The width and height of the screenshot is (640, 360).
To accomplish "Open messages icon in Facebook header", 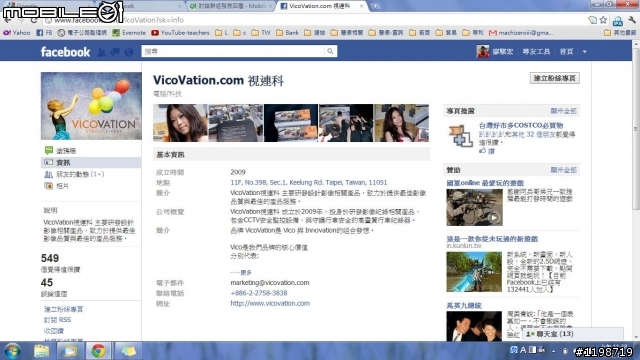I will 115,52.
